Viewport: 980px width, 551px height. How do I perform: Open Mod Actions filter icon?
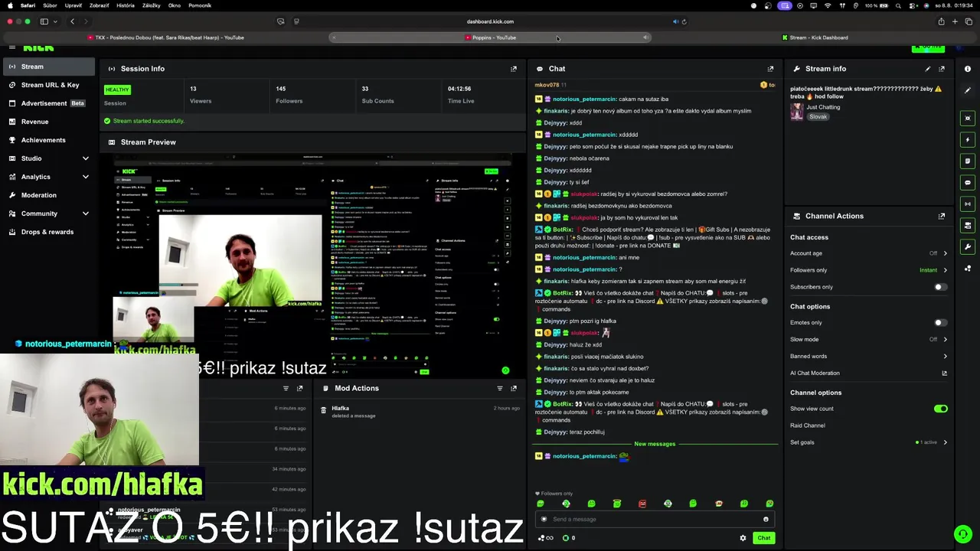click(x=500, y=388)
